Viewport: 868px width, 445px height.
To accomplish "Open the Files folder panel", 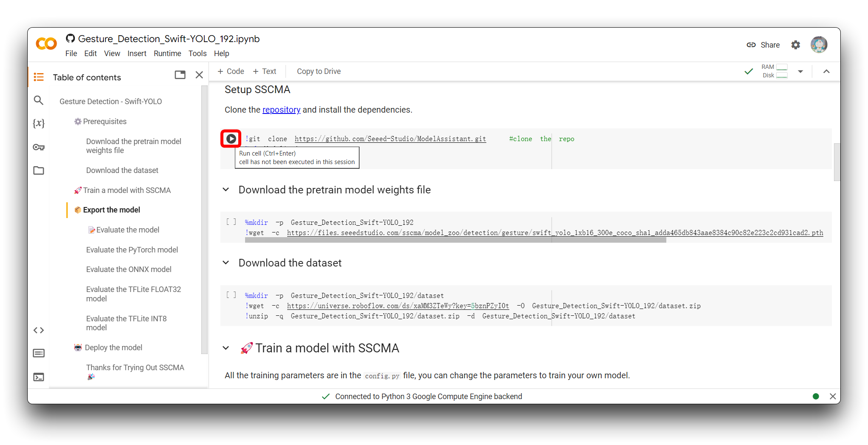I will point(39,170).
